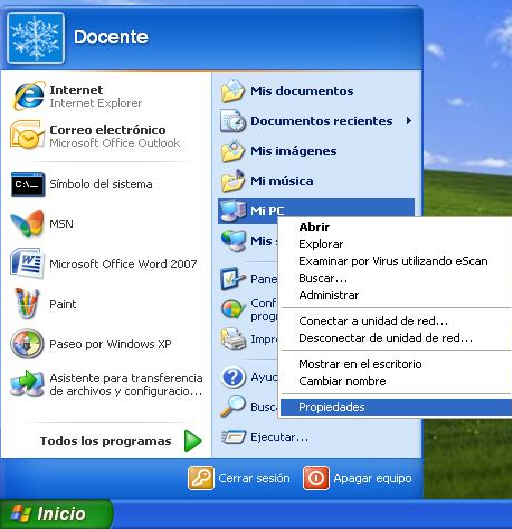Click the Paseo por Windows XP label

pos(110,344)
